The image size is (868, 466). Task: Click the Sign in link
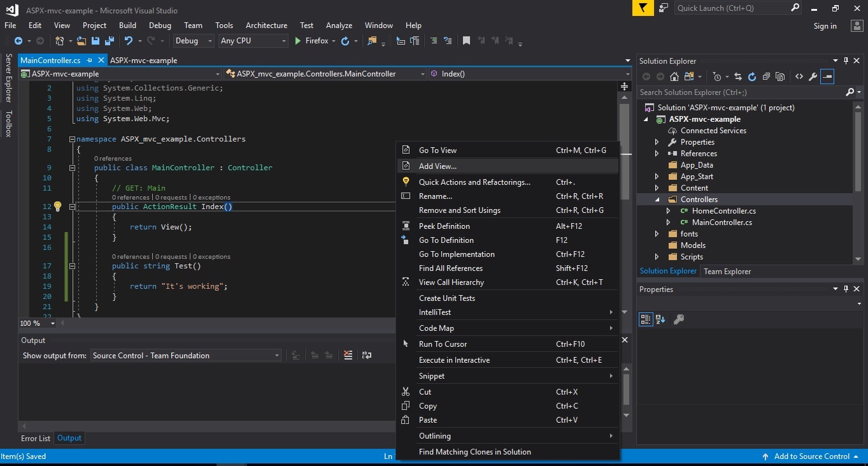click(x=825, y=26)
